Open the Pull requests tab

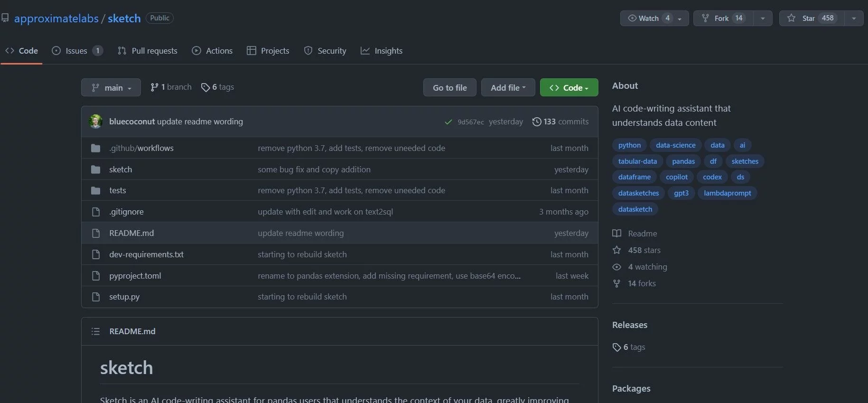pyautogui.click(x=148, y=51)
